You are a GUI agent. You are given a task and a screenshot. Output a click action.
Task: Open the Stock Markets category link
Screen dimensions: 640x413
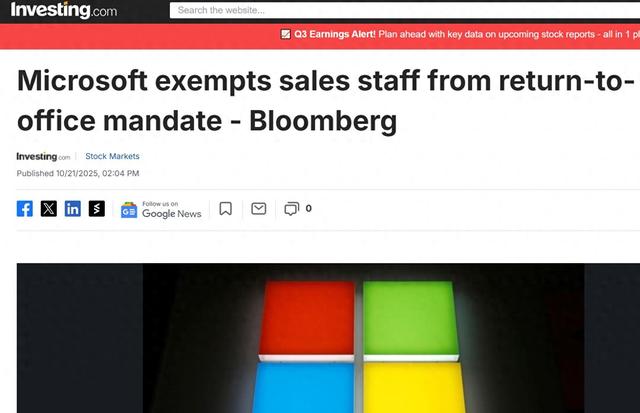pyautogui.click(x=112, y=156)
